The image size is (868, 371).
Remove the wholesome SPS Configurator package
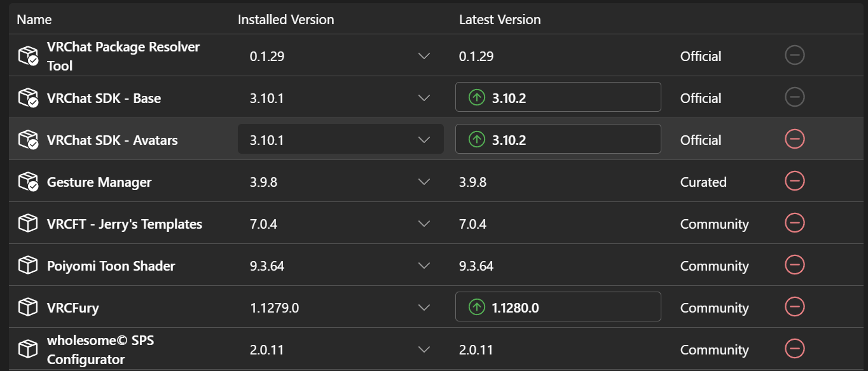click(x=795, y=349)
